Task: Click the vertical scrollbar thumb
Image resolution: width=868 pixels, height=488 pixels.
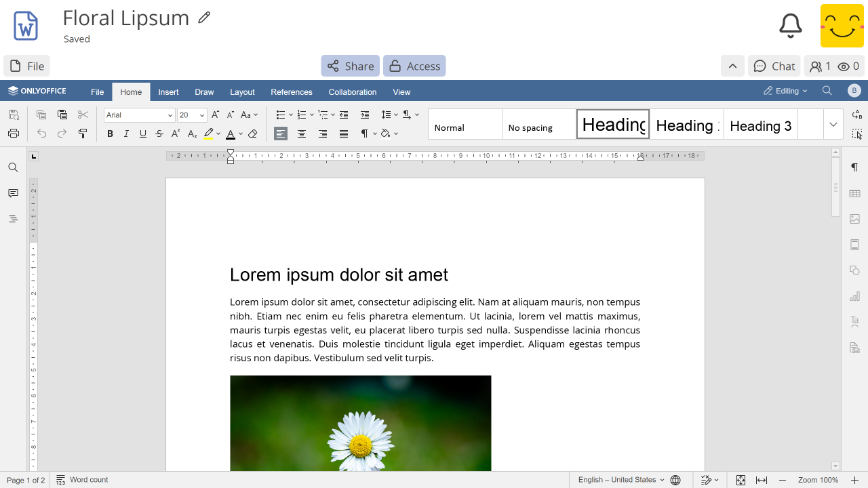Action: [x=835, y=187]
